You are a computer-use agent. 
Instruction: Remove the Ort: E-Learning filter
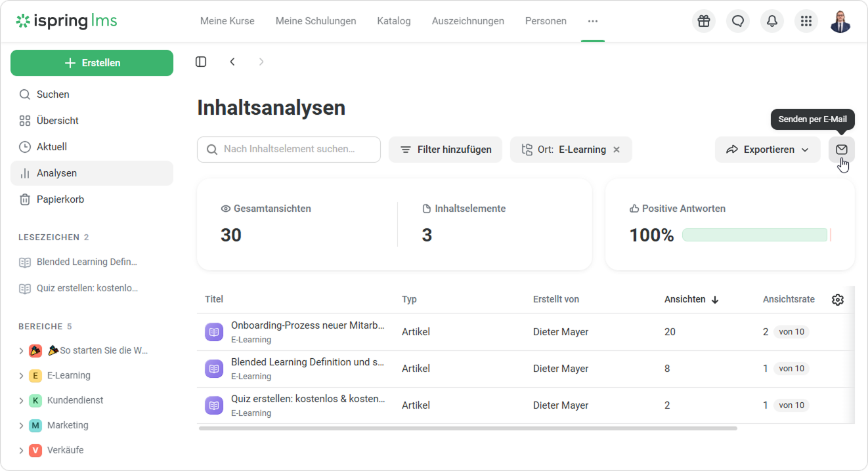[x=617, y=150]
